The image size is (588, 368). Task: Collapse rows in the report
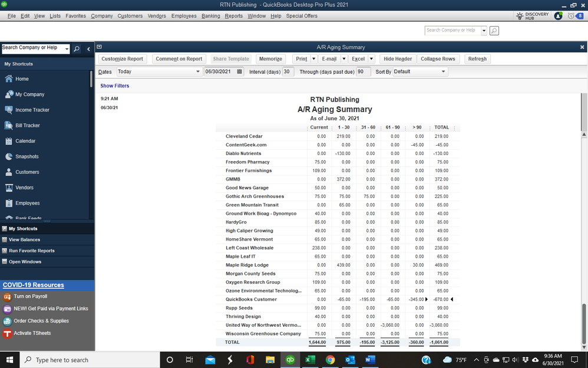tap(438, 59)
